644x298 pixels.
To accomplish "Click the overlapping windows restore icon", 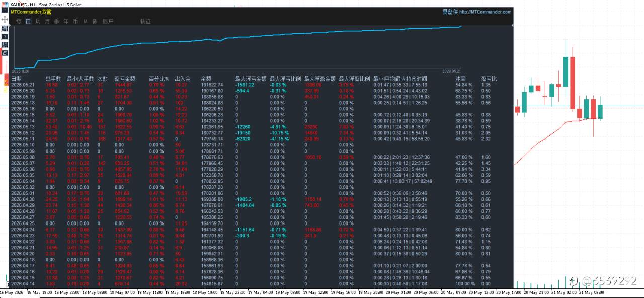I will (5, 53).
